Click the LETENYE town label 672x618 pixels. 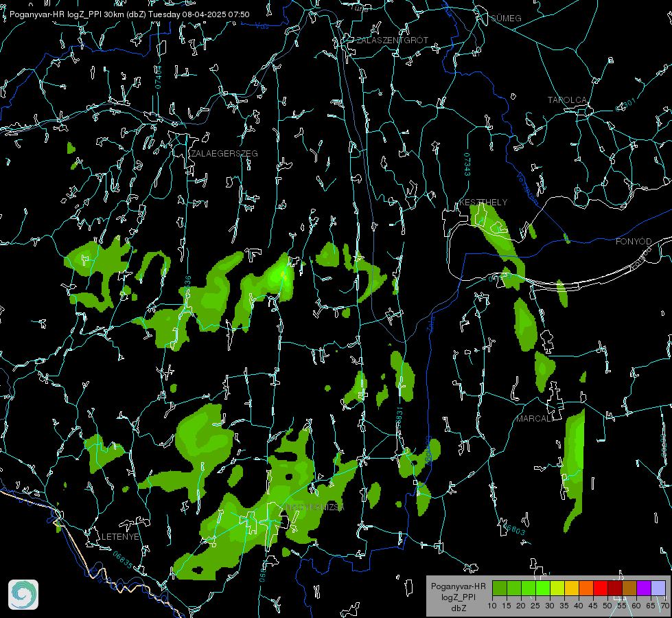click(x=120, y=536)
